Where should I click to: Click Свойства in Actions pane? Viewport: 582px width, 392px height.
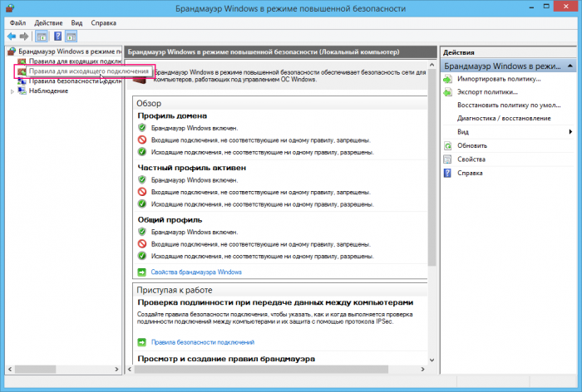coord(471,159)
